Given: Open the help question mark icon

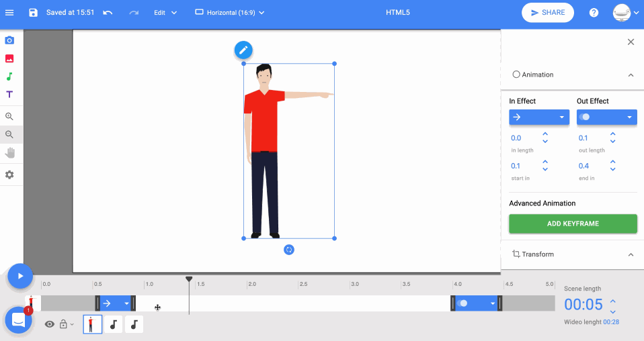Looking at the screenshot, I should point(594,13).
